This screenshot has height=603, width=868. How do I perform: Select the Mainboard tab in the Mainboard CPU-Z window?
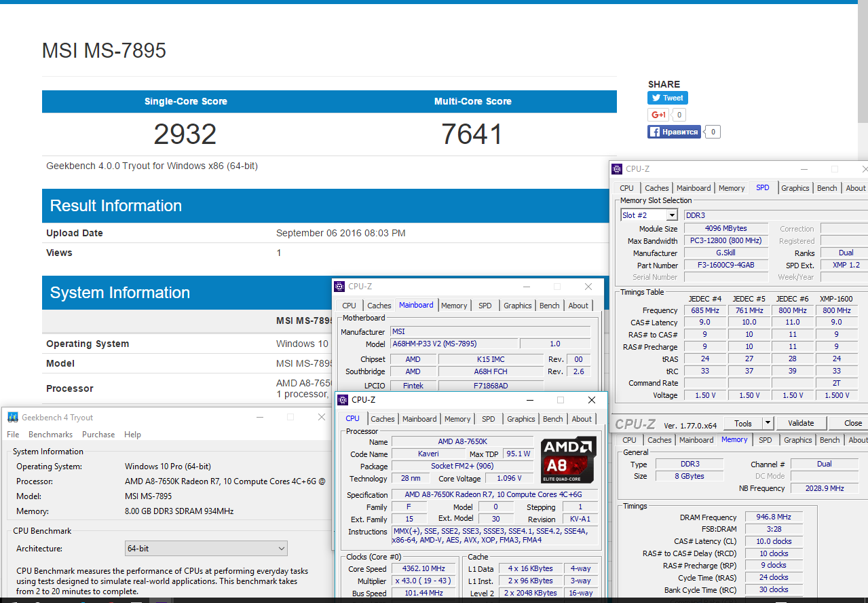[x=416, y=305]
